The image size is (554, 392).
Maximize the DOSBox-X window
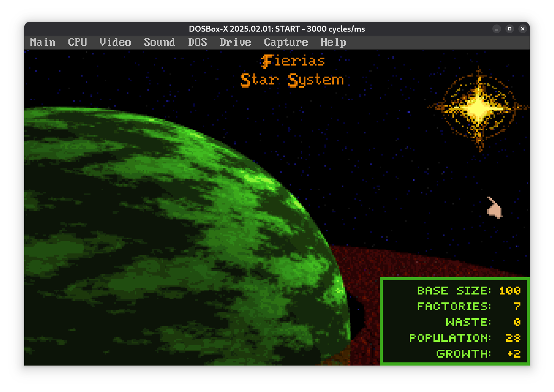(x=510, y=29)
